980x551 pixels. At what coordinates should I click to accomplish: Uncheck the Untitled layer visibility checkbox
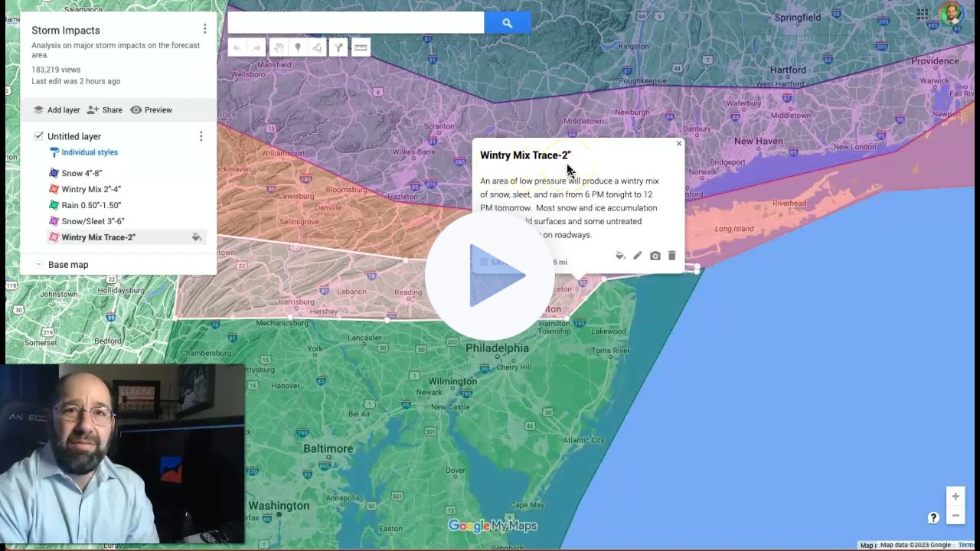38,136
